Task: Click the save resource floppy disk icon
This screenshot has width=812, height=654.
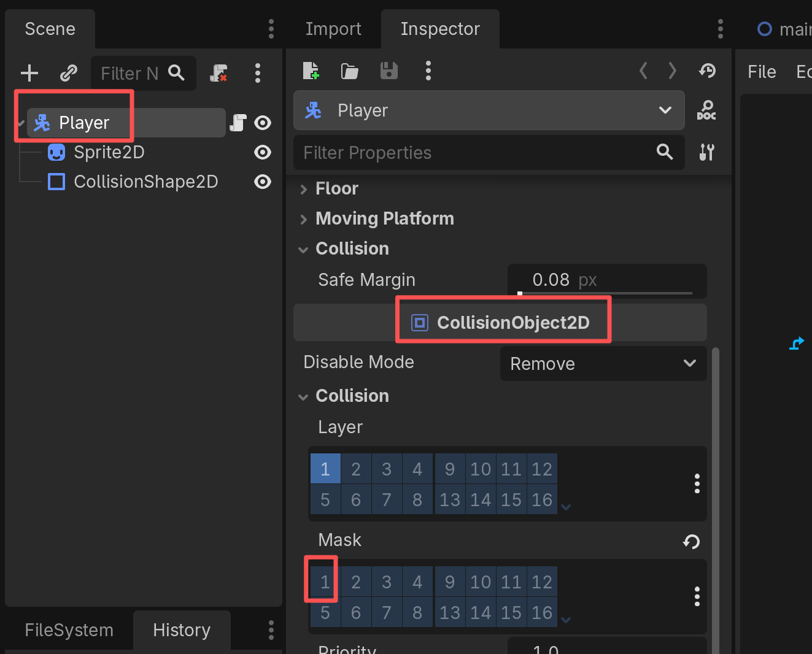Action: (389, 71)
